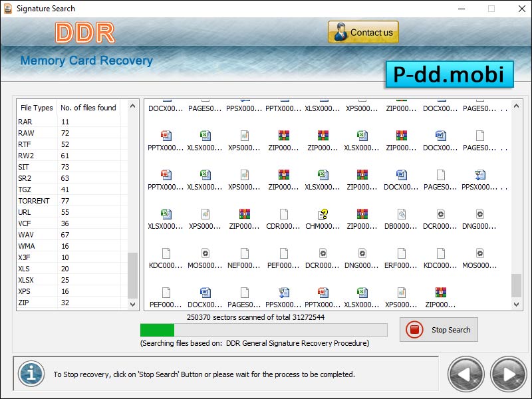
Task: Click the blue information icon
Action: click(x=31, y=374)
